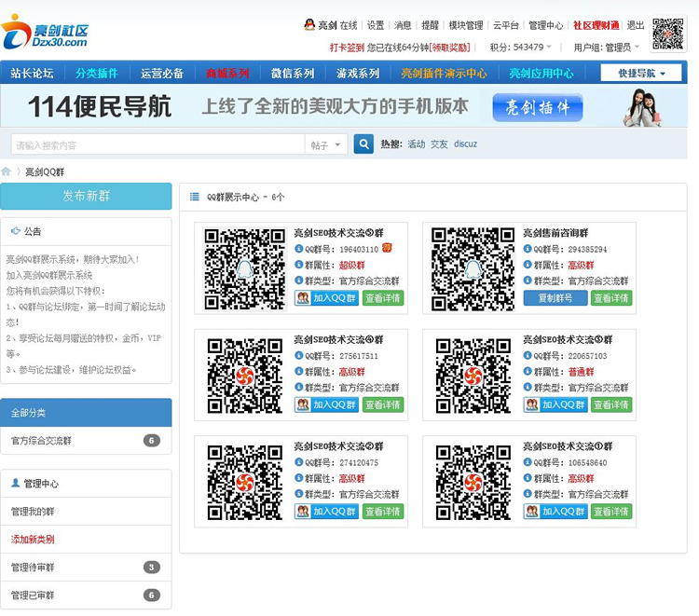Click the 活动 hot search link
699x616 pixels.
(417, 144)
